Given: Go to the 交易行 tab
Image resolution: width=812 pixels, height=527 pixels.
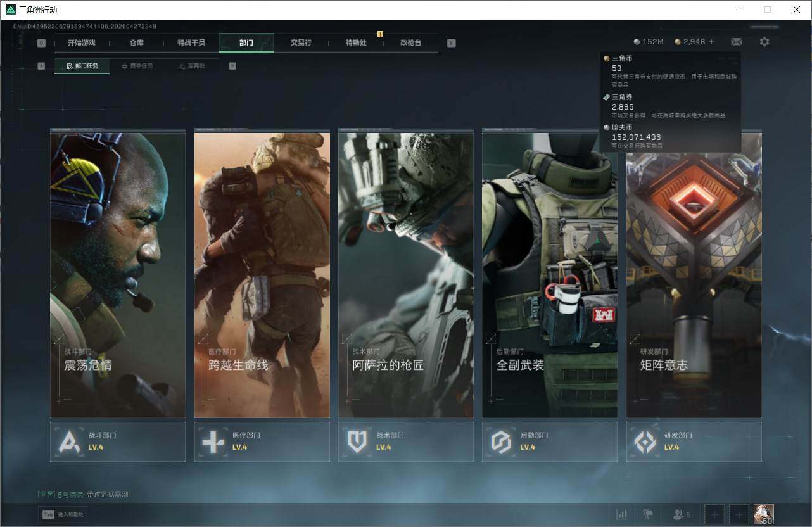Looking at the screenshot, I should (301, 42).
